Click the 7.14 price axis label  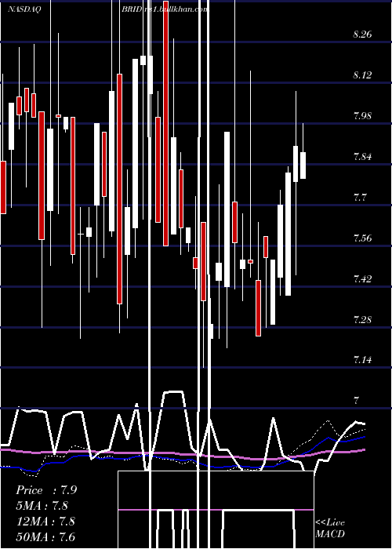[362, 359]
